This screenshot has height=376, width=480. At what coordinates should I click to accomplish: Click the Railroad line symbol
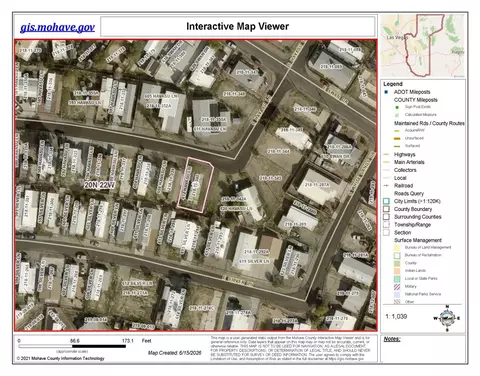(x=387, y=185)
